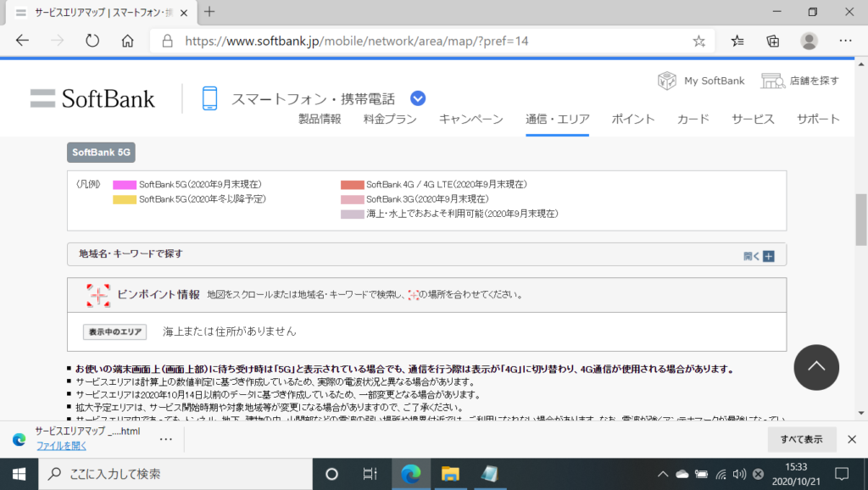Viewport: 868px width, 490px height.
Task: Open the Action Center notifications icon
Action: [842, 474]
